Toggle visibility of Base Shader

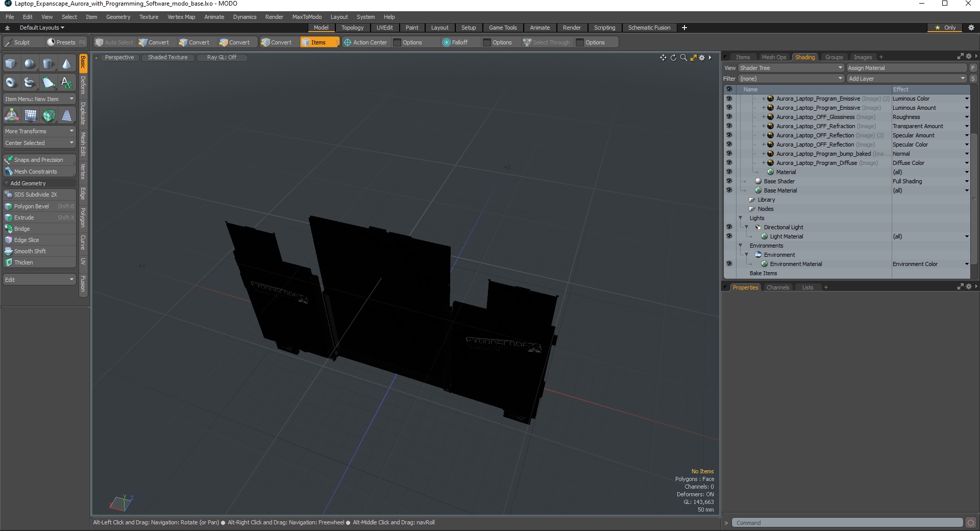coord(729,181)
